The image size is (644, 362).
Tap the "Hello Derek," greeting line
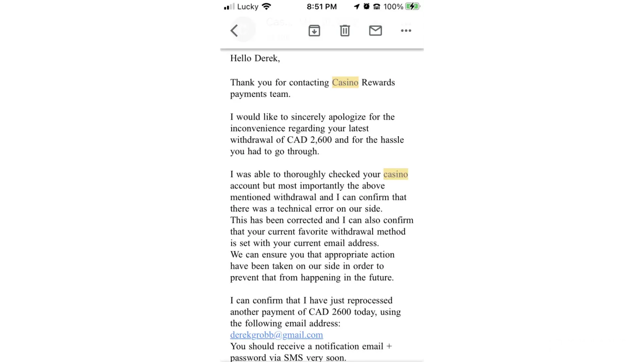tap(255, 58)
